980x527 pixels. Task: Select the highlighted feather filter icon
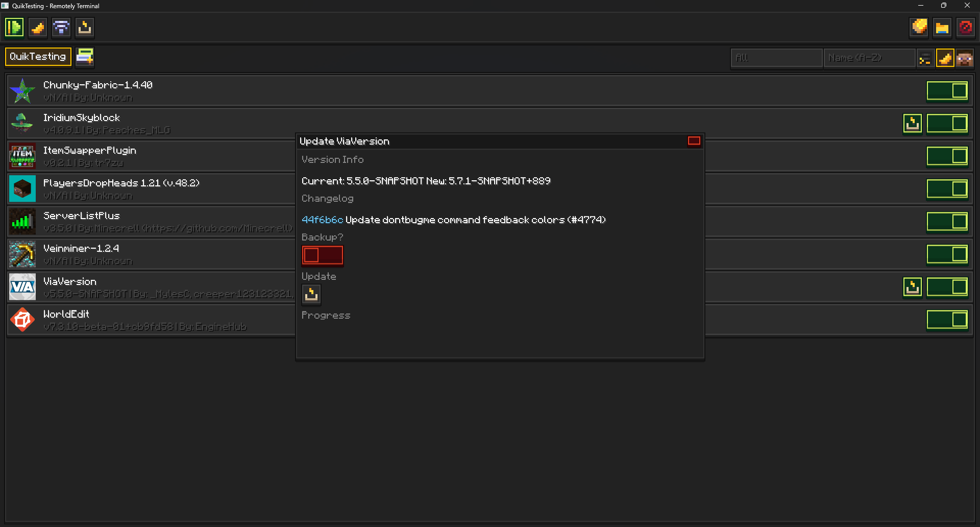945,58
